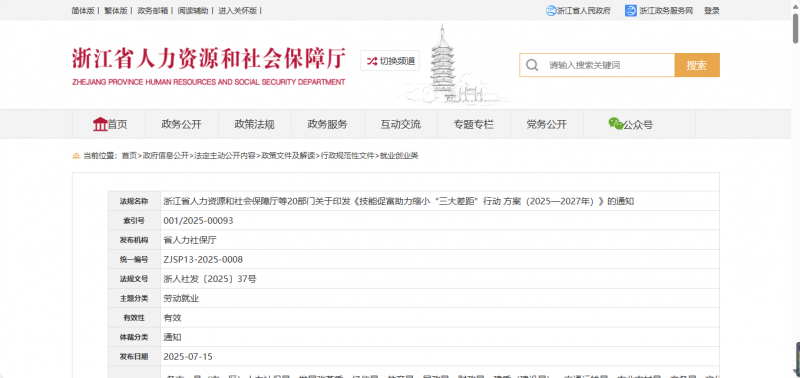Click the WeChat icon beside 公众号
The image size is (800, 378).
coord(616,123)
